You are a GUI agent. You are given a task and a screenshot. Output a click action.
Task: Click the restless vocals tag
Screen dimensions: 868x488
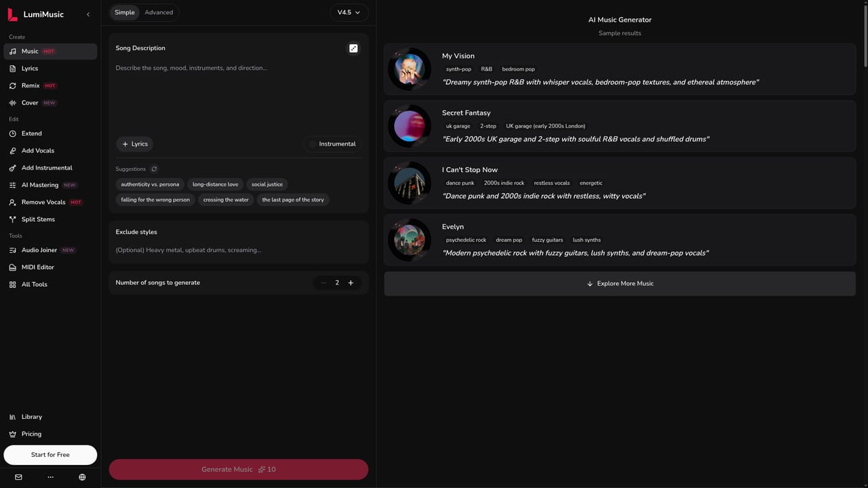[x=552, y=183]
